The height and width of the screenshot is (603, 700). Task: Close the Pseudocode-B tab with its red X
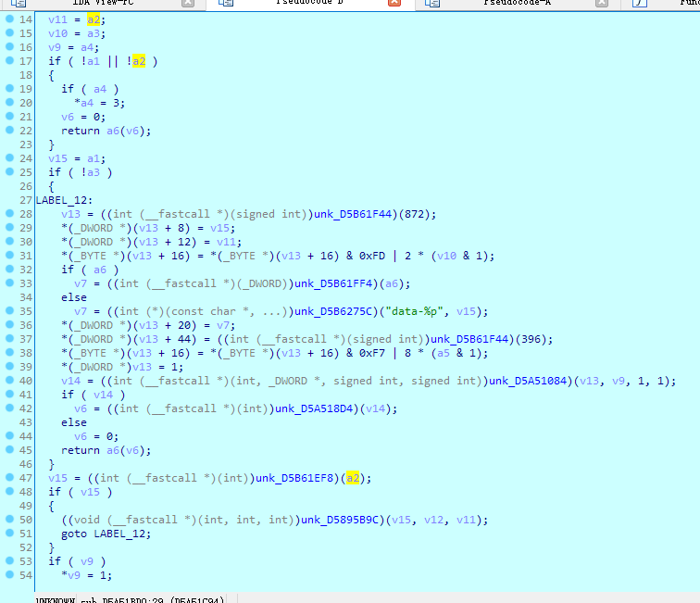tap(394, 2)
